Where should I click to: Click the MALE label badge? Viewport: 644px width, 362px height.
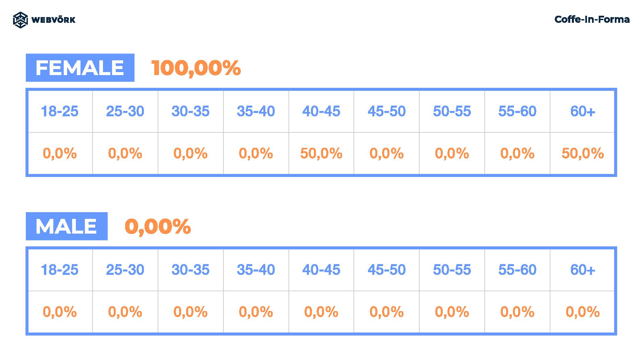coord(67,226)
